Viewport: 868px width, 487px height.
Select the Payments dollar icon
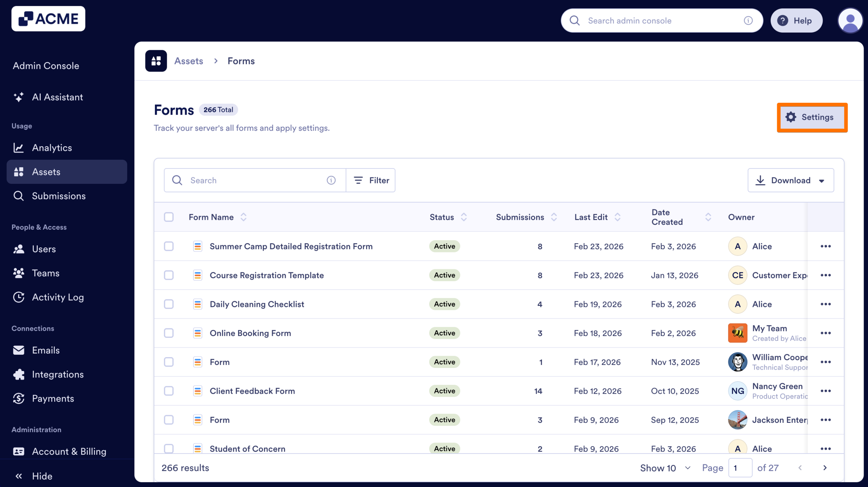(19, 398)
